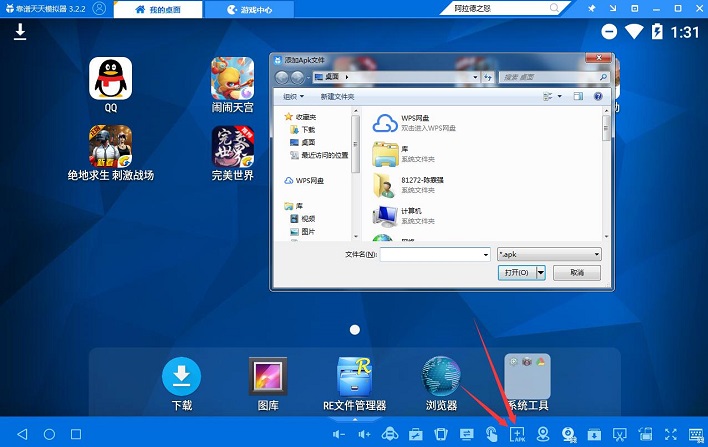
Task: Open the view options dropdown arrow
Action: pos(559,96)
